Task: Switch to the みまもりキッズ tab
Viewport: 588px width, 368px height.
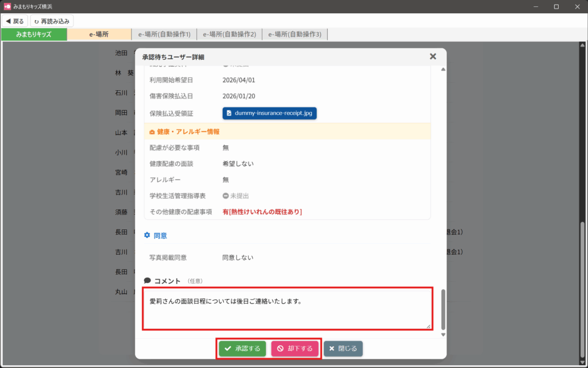Action: [34, 34]
